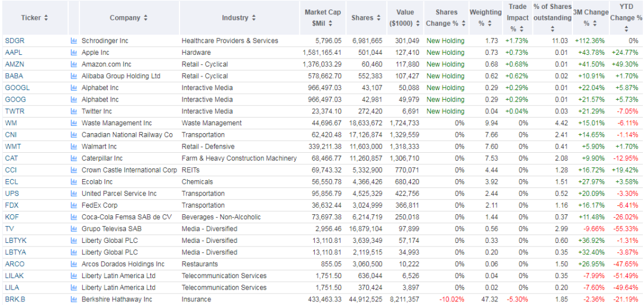
Task: Sort table by Ticker column
Action: (35, 18)
